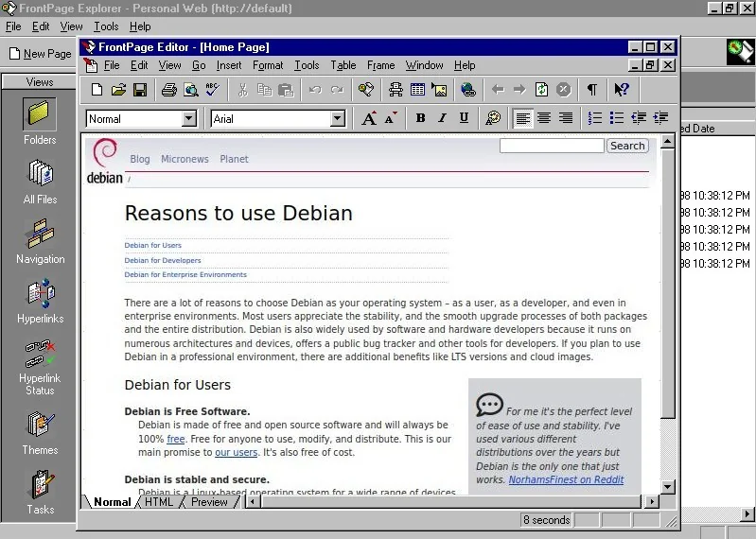Viewport: 756px width, 539px height.
Task: Switch to the Themes view
Action: tap(40, 432)
